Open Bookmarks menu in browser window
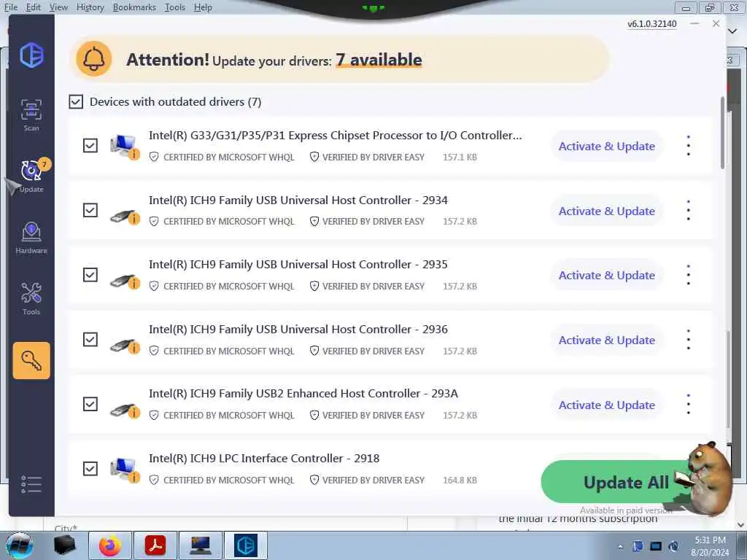 (x=134, y=7)
